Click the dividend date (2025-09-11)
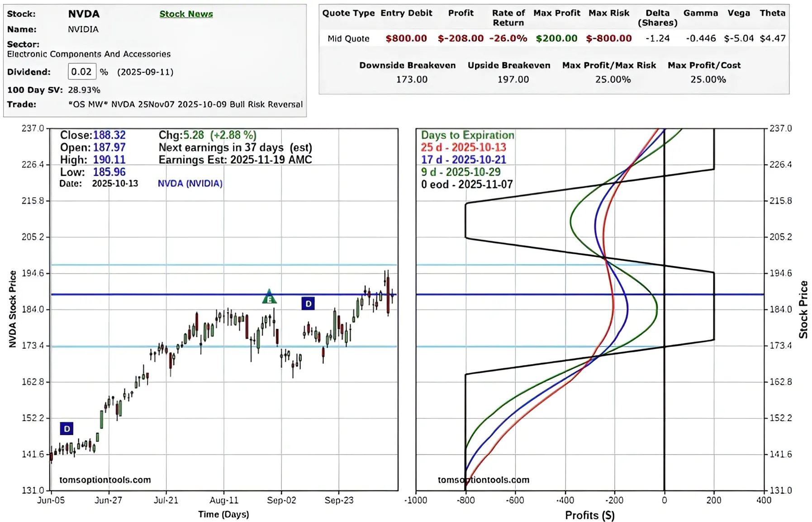812x522 pixels. tap(145, 72)
